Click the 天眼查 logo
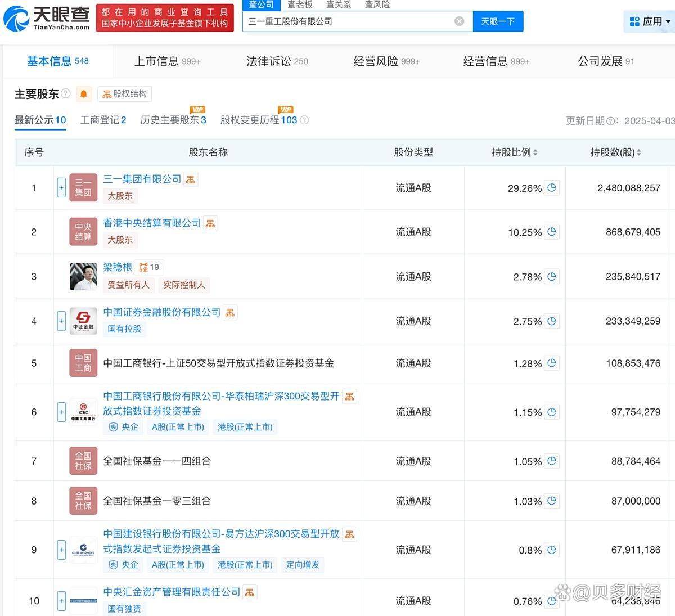 point(47,18)
